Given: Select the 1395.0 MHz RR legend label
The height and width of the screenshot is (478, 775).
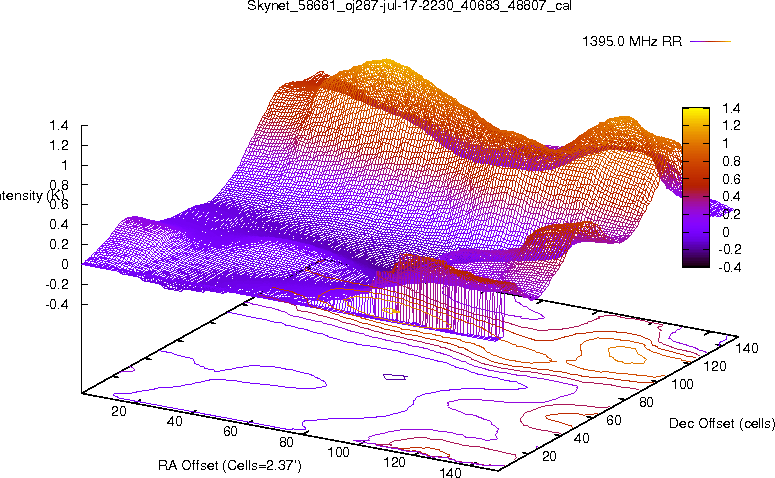Looking at the screenshot, I should point(632,42).
